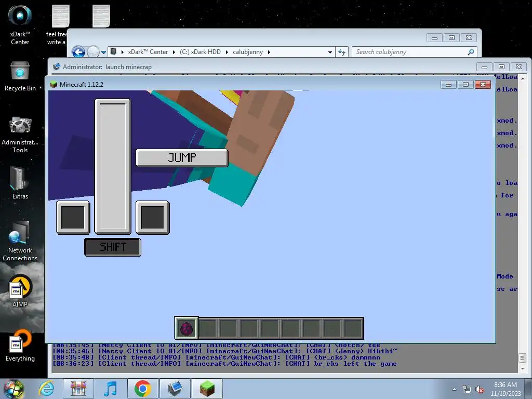Screen dimensions: 532x399
Task: Open xDark Center desktop icon
Action: click(20, 25)
